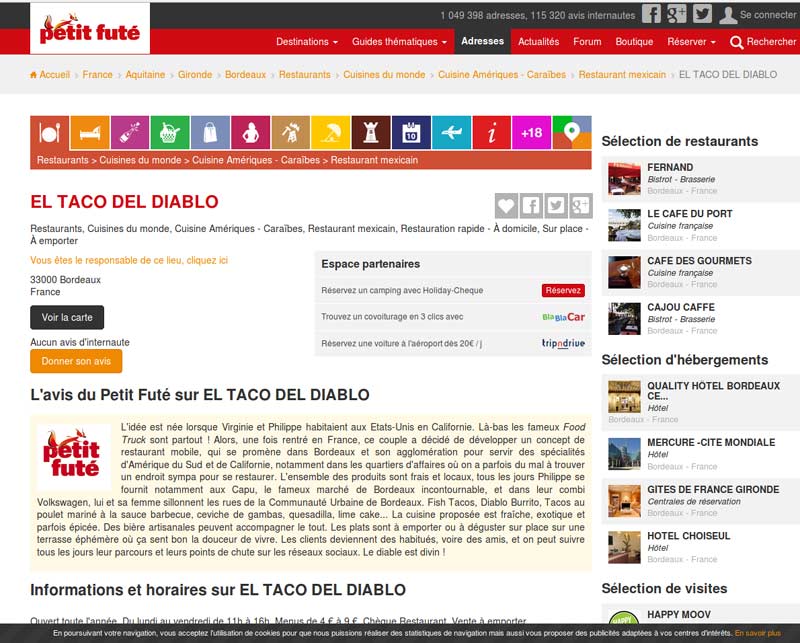Click Cuisine Amériques - Caraïbes in orange bar

[x=256, y=160]
